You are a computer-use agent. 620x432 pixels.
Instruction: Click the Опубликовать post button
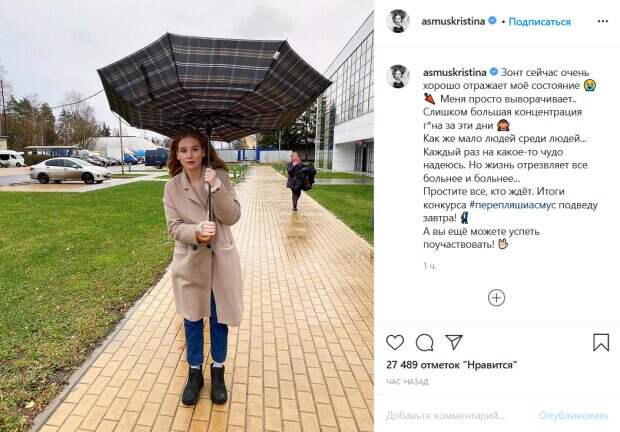click(x=573, y=416)
